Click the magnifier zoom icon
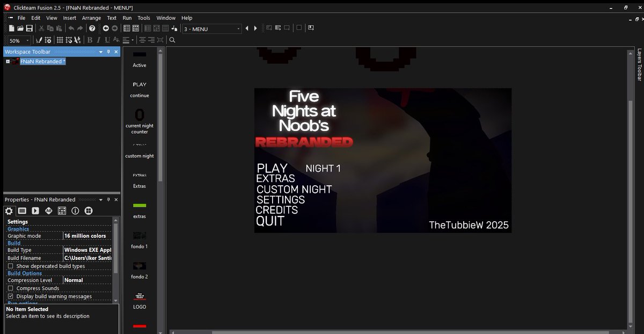The width and height of the screenshot is (644, 334). (x=172, y=40)
